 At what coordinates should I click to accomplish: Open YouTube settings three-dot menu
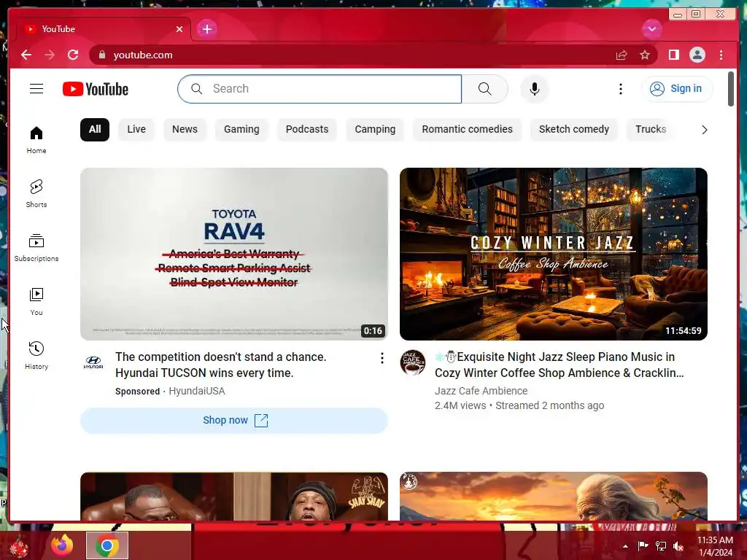click(620, 88)
